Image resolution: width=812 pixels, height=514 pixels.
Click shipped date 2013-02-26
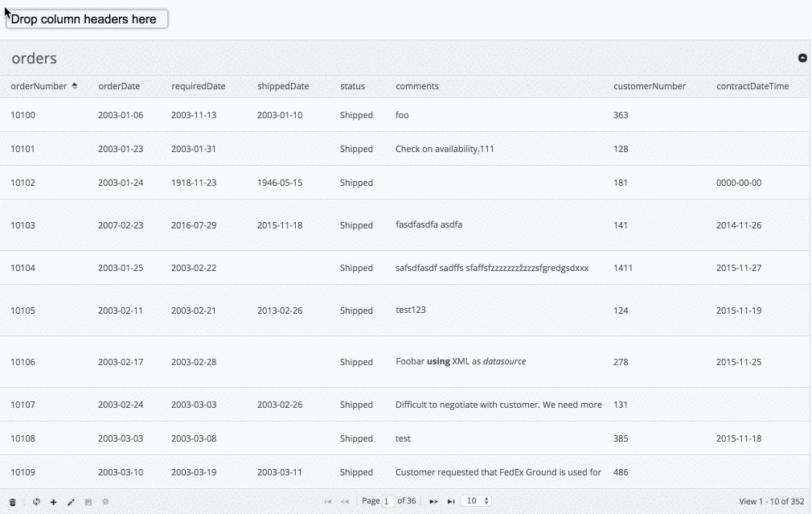[280, 310]
